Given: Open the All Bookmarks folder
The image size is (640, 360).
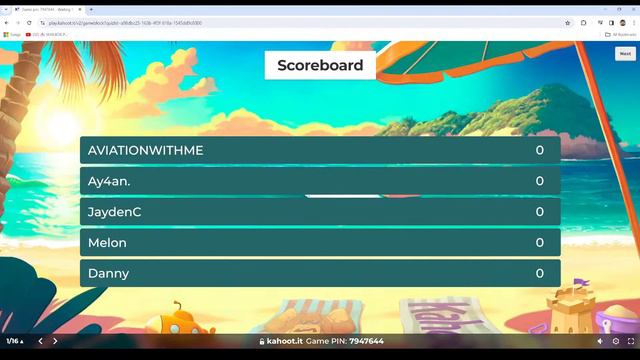Looking at the screenshot, I should 620,35.
